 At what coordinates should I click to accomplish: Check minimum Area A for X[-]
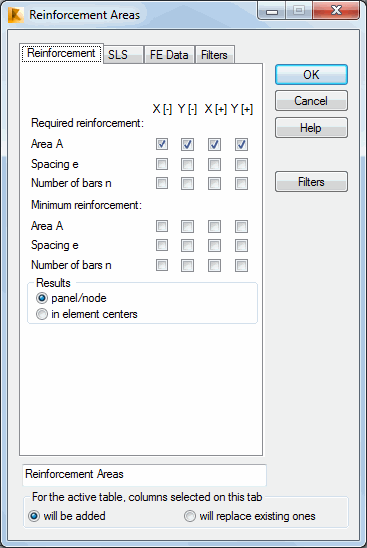[162, 226]
